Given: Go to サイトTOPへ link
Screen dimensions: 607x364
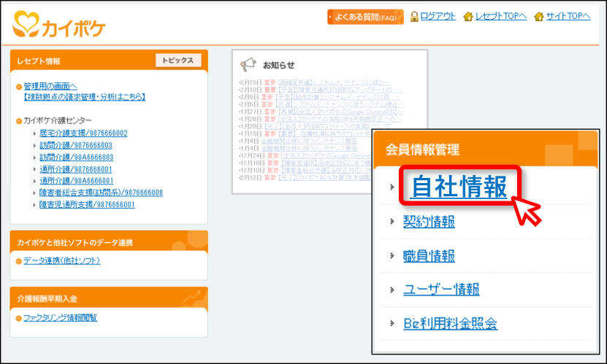Looking at the screenshot, I should pos(568,16).
